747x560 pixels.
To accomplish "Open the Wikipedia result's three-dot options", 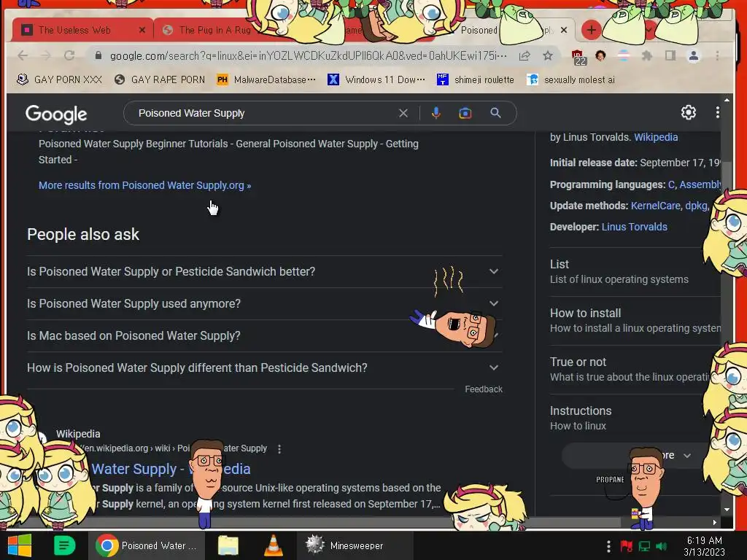I will pyautogui.click(x=279, y=448).
